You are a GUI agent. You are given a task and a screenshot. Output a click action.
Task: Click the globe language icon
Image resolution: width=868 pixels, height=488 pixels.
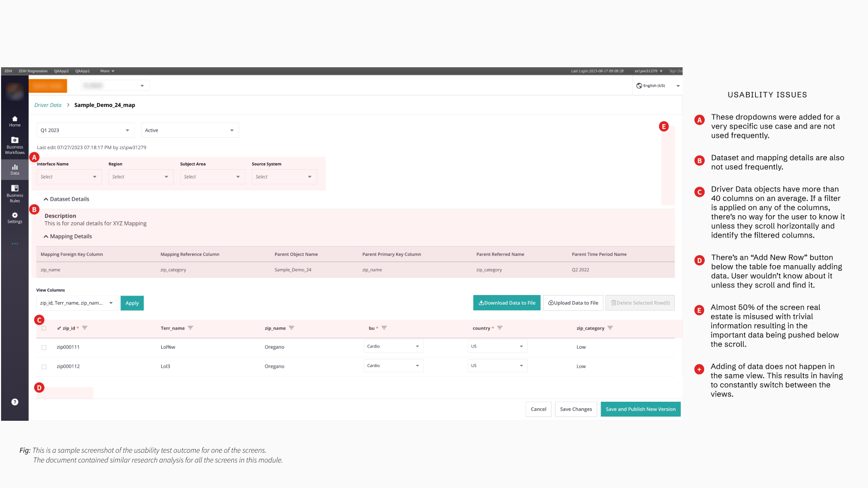(x=639, y=86)
